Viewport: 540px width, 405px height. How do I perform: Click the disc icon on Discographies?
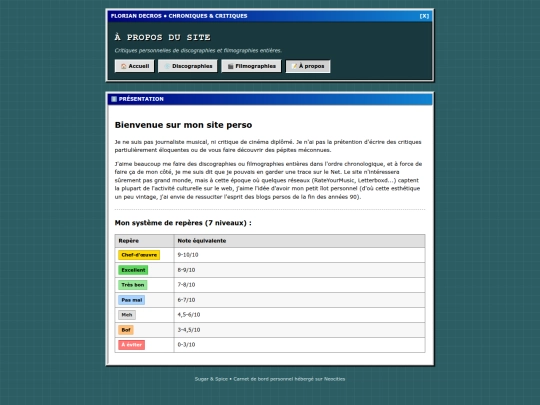pos(167,66)
